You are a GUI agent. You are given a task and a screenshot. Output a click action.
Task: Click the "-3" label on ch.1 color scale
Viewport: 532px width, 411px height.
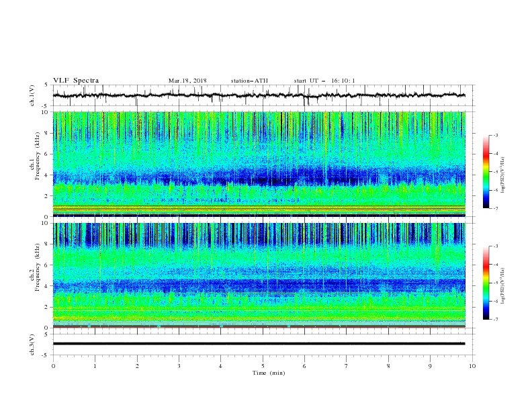pyautogui.click(x=495, y=135)
